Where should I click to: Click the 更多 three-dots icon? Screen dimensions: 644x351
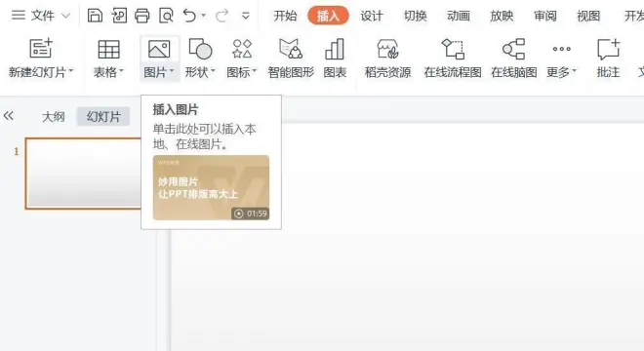pos(561,49)
